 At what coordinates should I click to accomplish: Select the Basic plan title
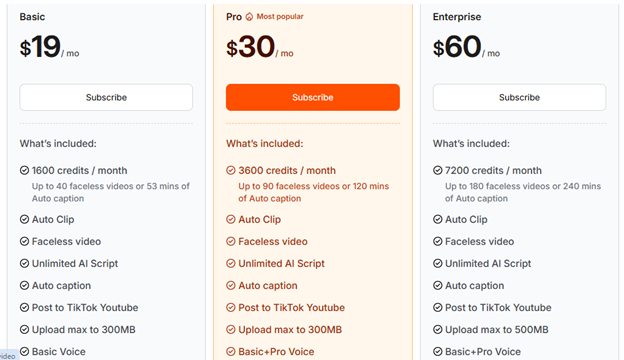tap(32, 17)
